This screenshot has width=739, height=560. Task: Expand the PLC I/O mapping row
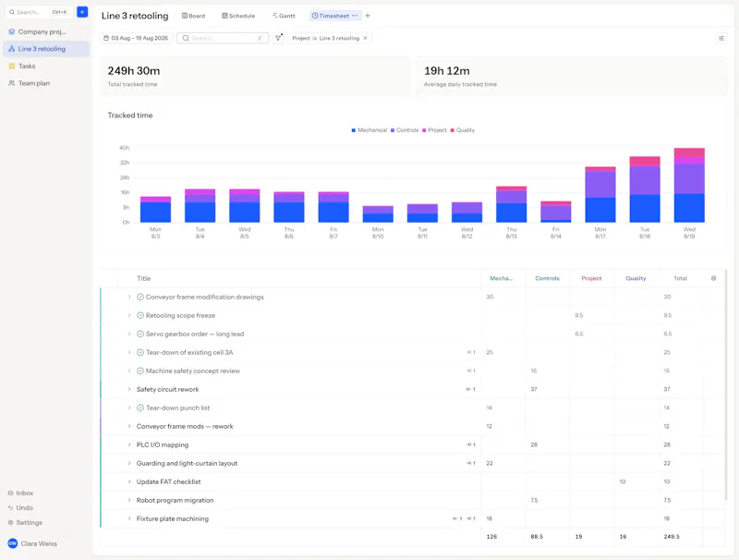[x=129, y=444]
